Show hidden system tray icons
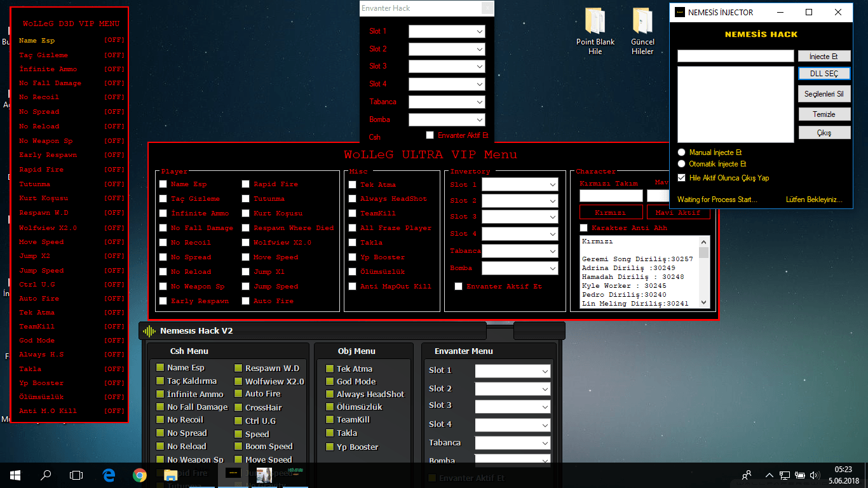The image size is (868, 488). click(770, 475)
